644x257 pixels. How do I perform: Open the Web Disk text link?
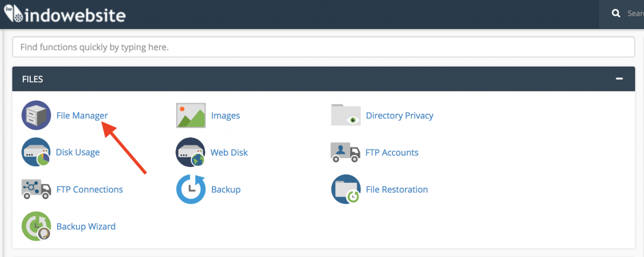[229, 152]
